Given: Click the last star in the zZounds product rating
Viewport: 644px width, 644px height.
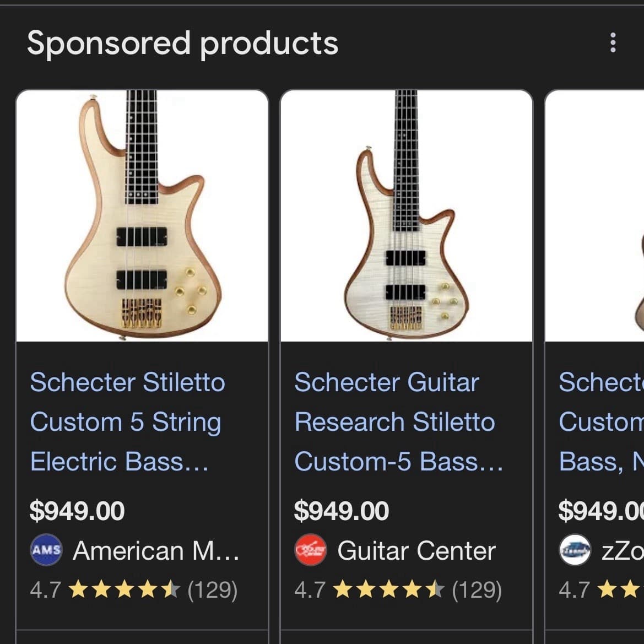Looking at the screenshot, I should [630, 588].
